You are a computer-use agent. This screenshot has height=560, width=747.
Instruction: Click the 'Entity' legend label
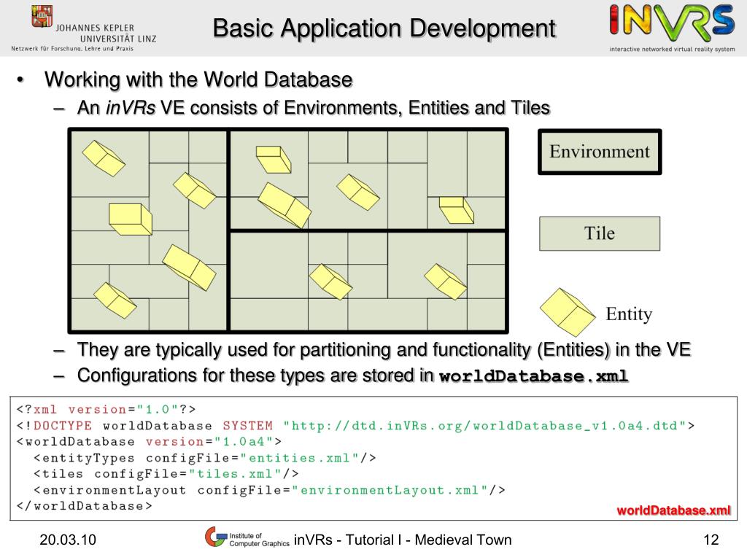[x=629, y=314]
